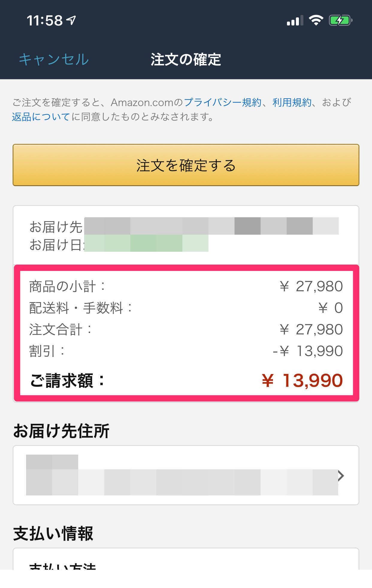The height and width of the screenshot is (588, 372).
Task: Tap the お届け先住所 section heading
Action: [x=61, y=431]
